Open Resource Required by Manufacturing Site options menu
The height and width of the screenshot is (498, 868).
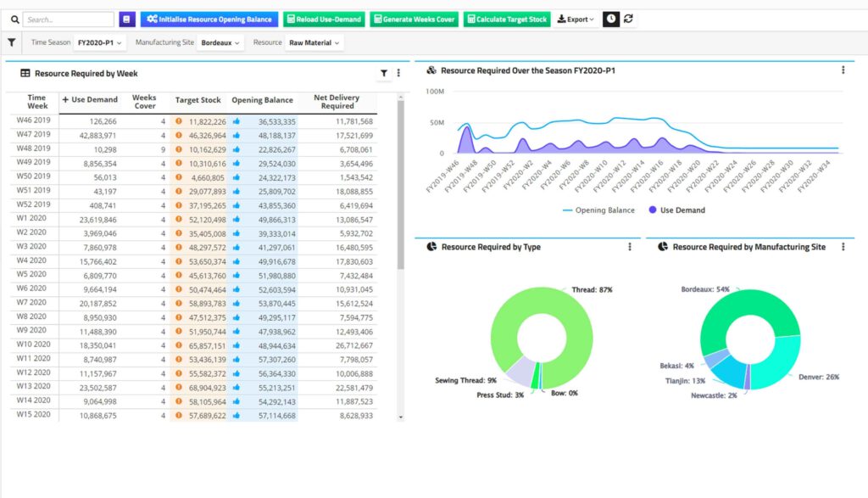tap(843, 247)
